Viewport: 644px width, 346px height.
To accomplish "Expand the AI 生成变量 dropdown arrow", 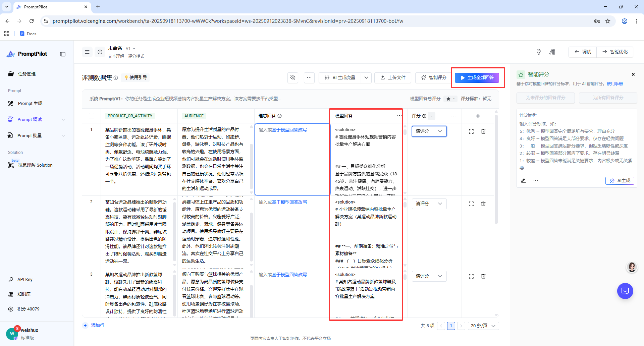I will pyautogui.click(x=366, y=77).
